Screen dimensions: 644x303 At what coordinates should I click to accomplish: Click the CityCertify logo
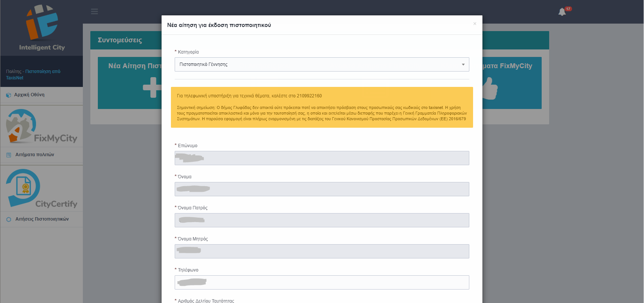pyautogui.click(x=41, y=188)
